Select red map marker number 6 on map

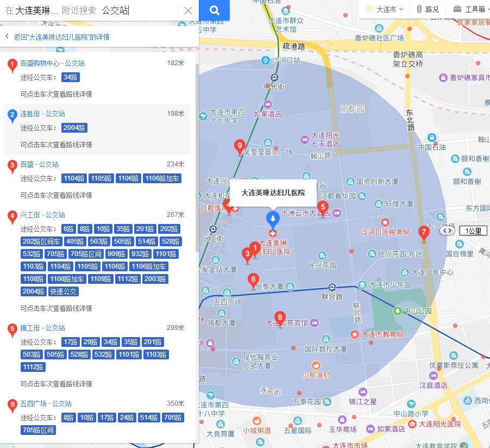click(x=253, y=280)
